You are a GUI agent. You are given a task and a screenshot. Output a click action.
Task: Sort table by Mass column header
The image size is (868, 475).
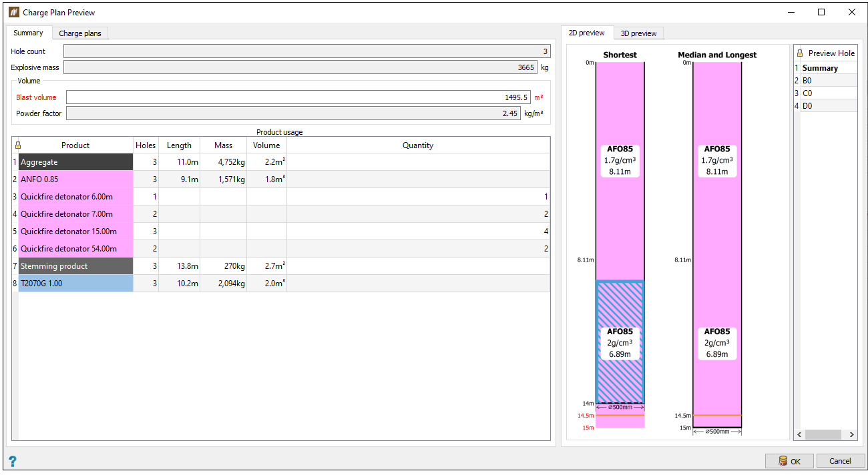coord(223,145)
